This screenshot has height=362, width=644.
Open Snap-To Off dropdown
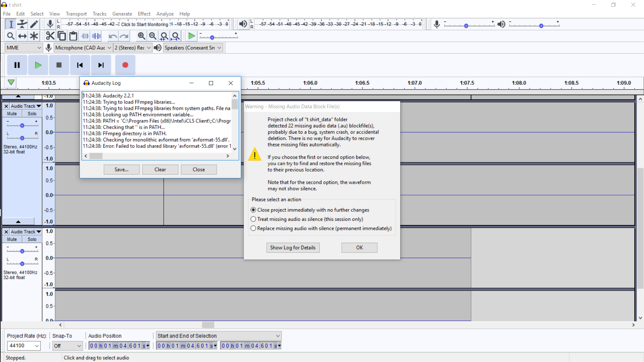pos(67,346)
